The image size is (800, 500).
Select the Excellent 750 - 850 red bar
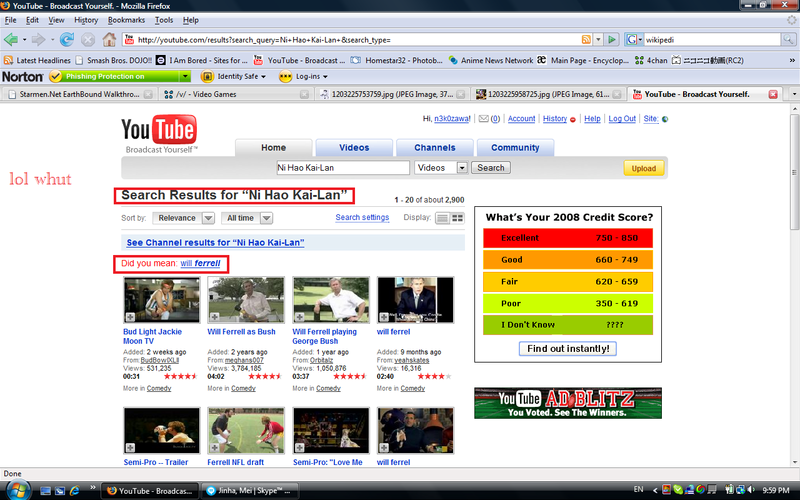pos(568,238)
